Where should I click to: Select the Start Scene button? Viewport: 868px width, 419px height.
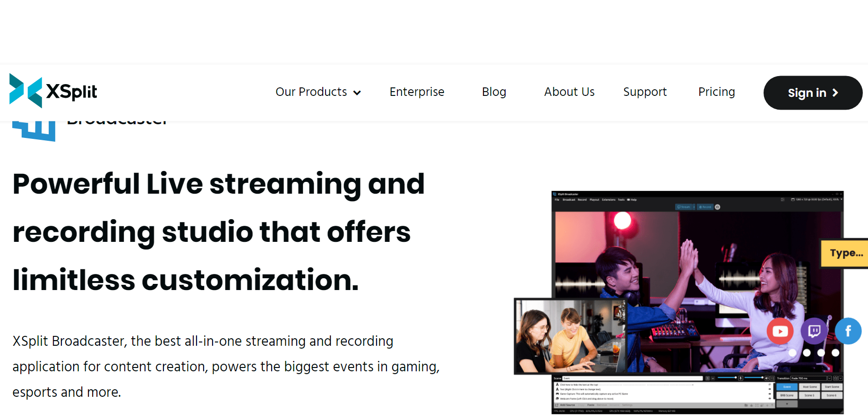point(832,387)
